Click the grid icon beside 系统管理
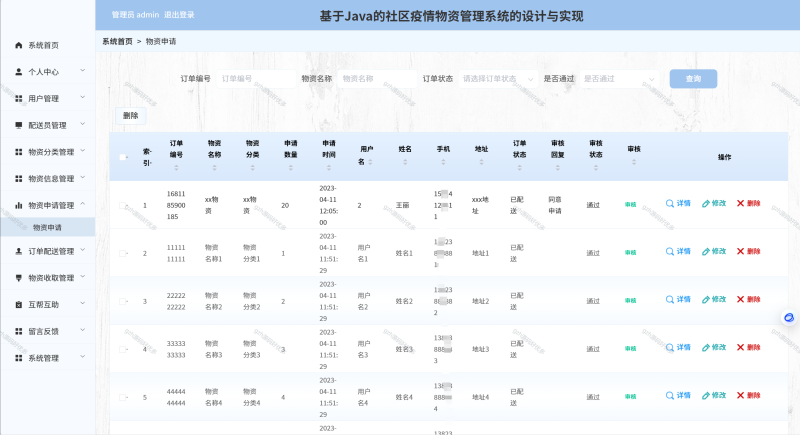800x435 pixels. pos(19,358)
